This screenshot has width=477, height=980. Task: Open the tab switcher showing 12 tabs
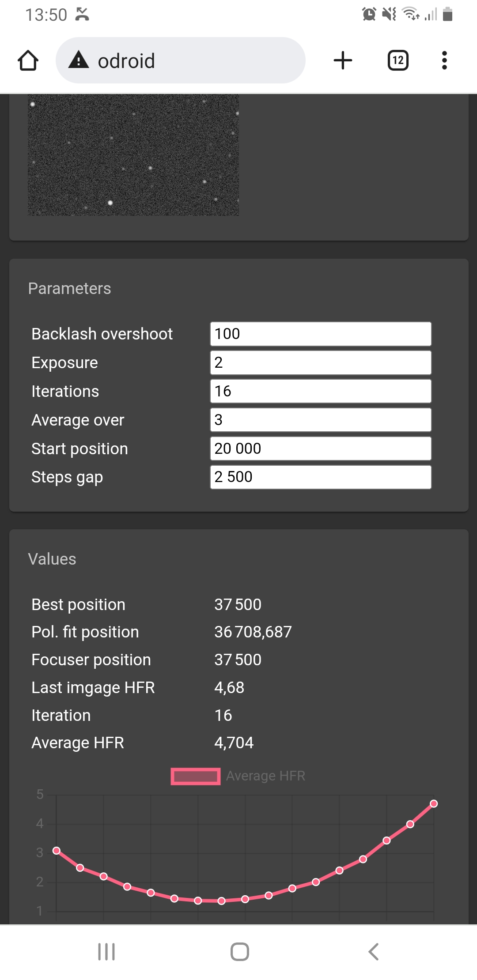click(x=397, y=60)
